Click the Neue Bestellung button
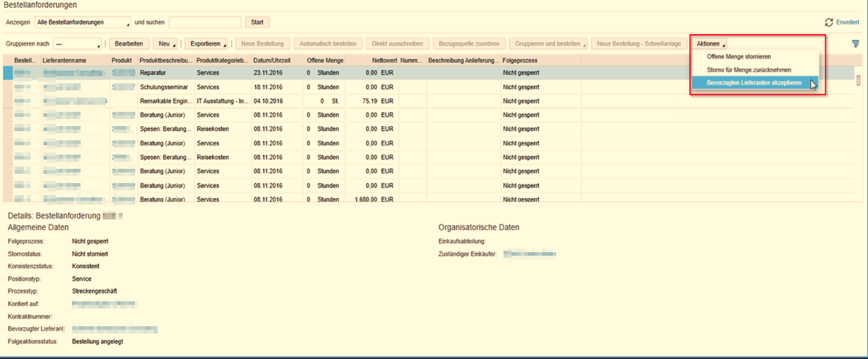The height and width of the screenshot is (359, 868). point(262,43)
